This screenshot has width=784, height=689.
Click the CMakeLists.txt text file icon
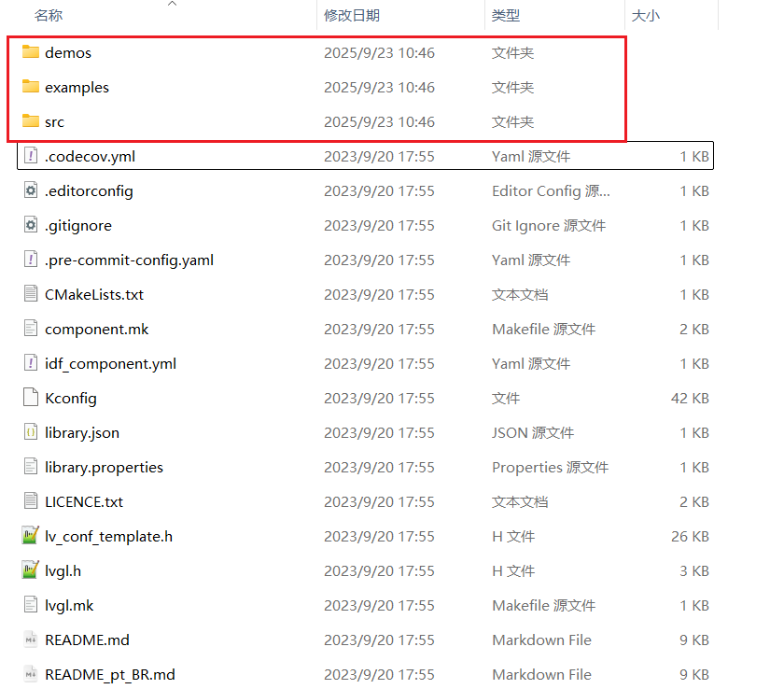tap(31, 293)
